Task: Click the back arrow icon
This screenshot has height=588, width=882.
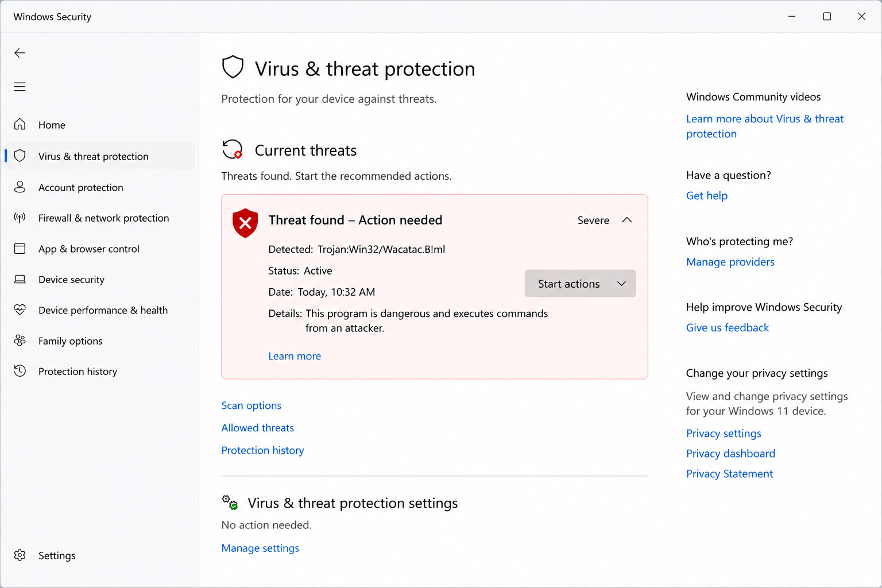Action: point(20,53)
